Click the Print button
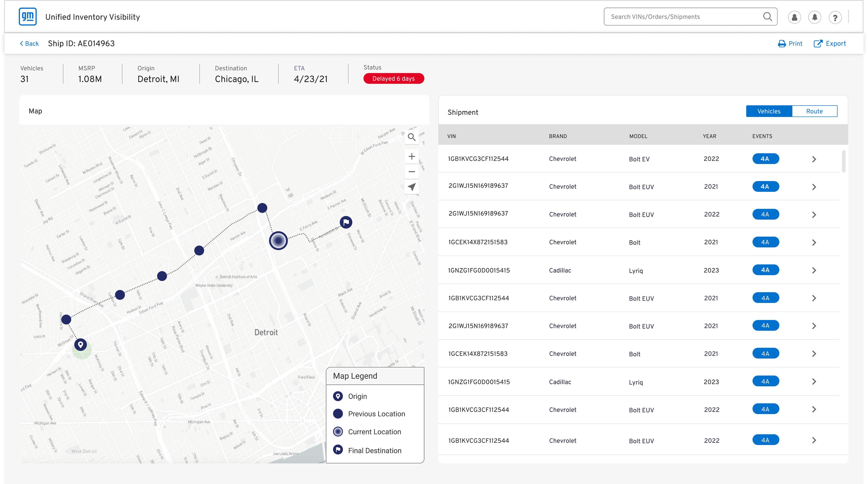This screenshot has height=484, width=868. pyautogui.click(x=790, y=43)
